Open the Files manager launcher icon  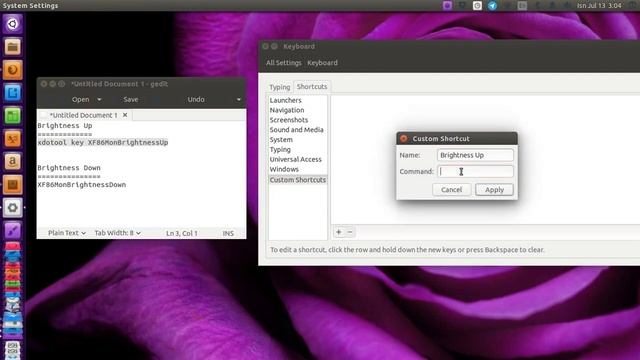click(13, 47)
